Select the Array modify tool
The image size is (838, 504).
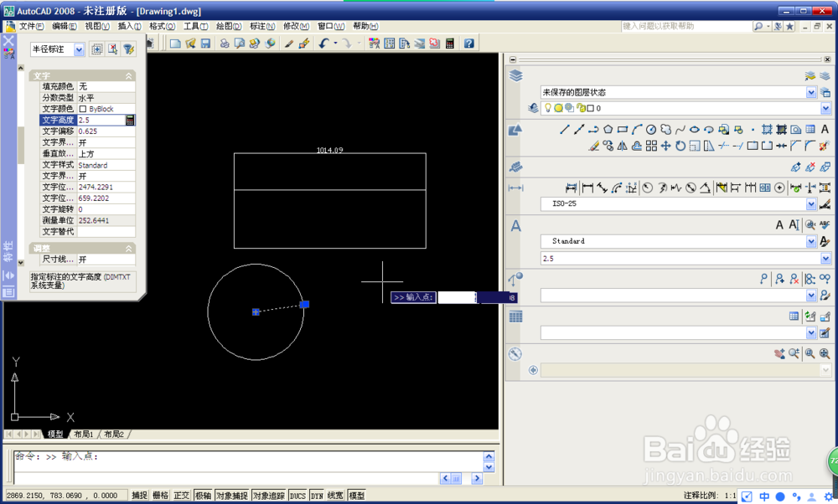pos(651,146)
